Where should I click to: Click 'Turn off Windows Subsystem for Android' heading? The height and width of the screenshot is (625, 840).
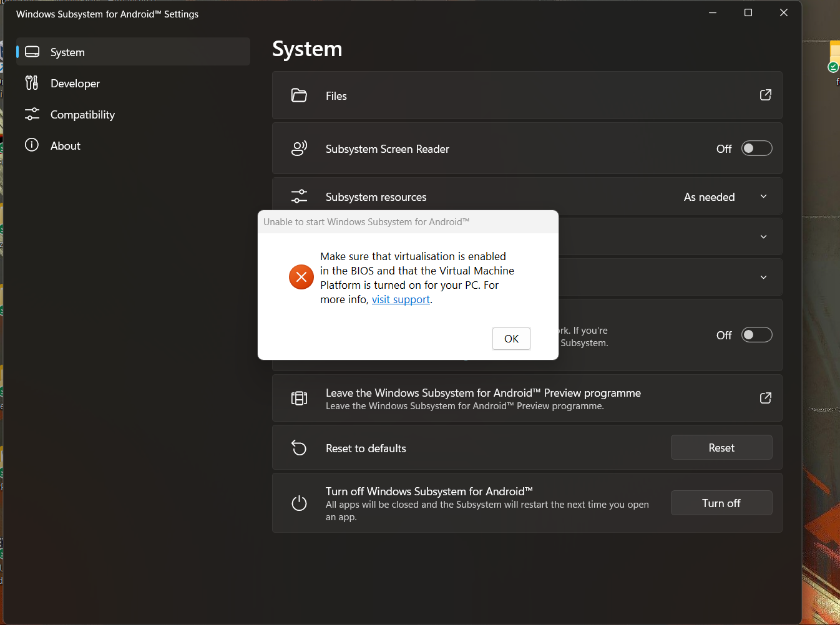point(429,492)
